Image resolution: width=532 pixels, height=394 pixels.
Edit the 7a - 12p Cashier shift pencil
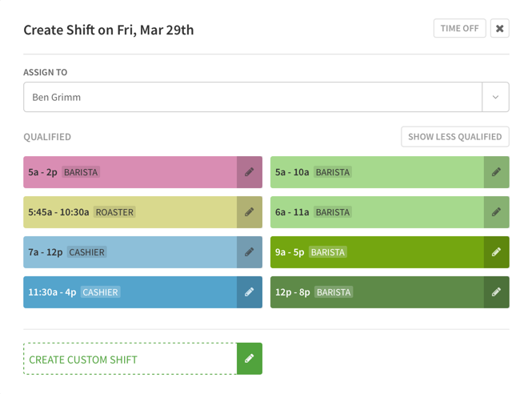[250, 252]
